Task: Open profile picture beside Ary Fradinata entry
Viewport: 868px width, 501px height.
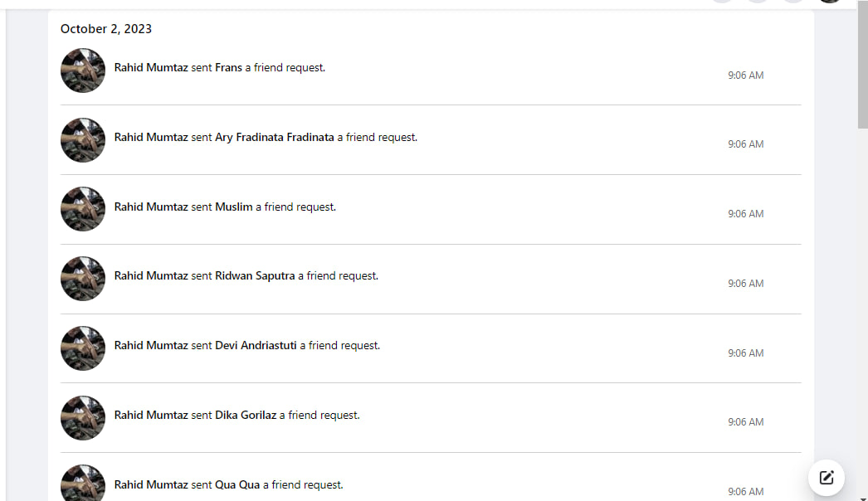Action: [83, 140]
